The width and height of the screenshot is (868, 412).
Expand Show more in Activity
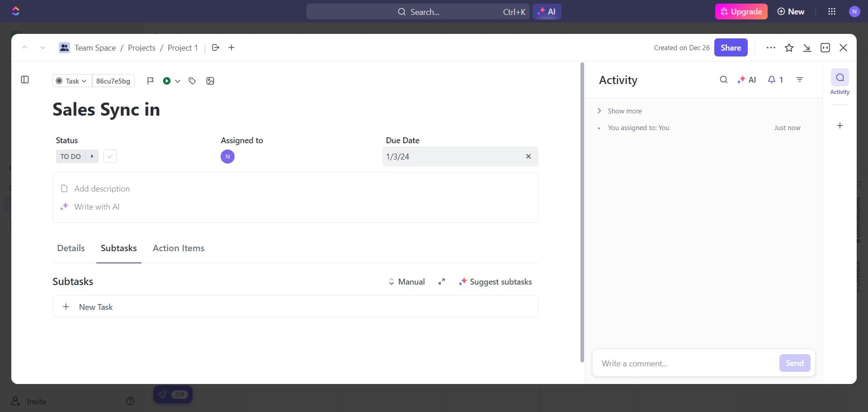point(624,111)
